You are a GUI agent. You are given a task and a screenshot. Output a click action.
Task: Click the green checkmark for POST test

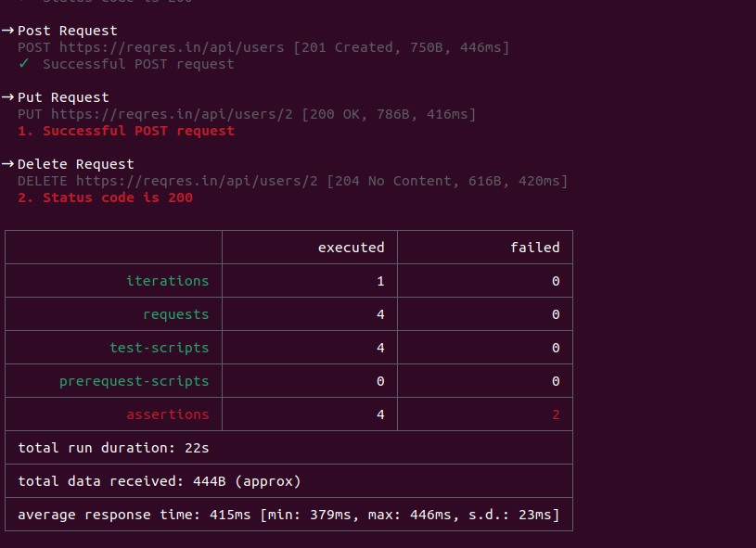tap(23, 64)
